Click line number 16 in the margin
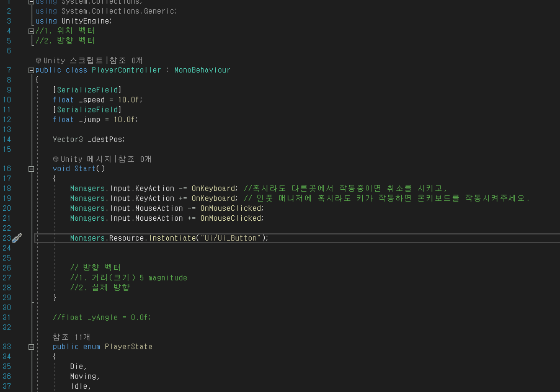Screen dimensions: 560x392 [x=7, y=169]
